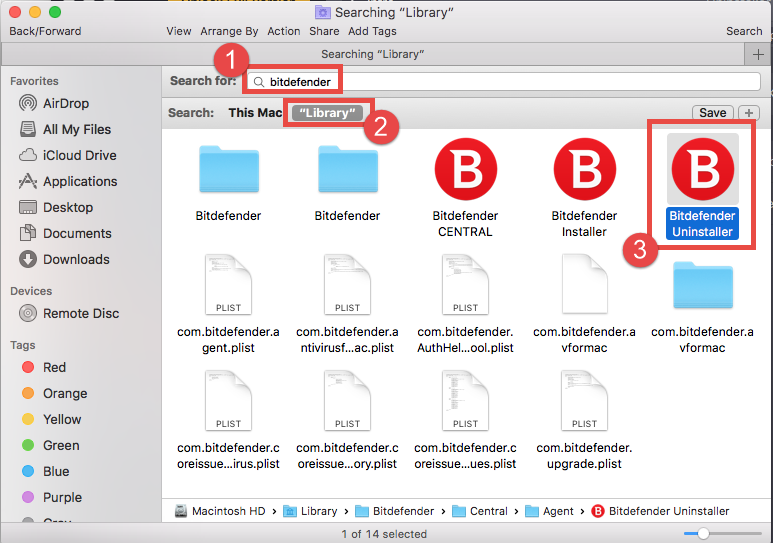
Task: Click Add Tags in toolbar
Action: [372, 31]
